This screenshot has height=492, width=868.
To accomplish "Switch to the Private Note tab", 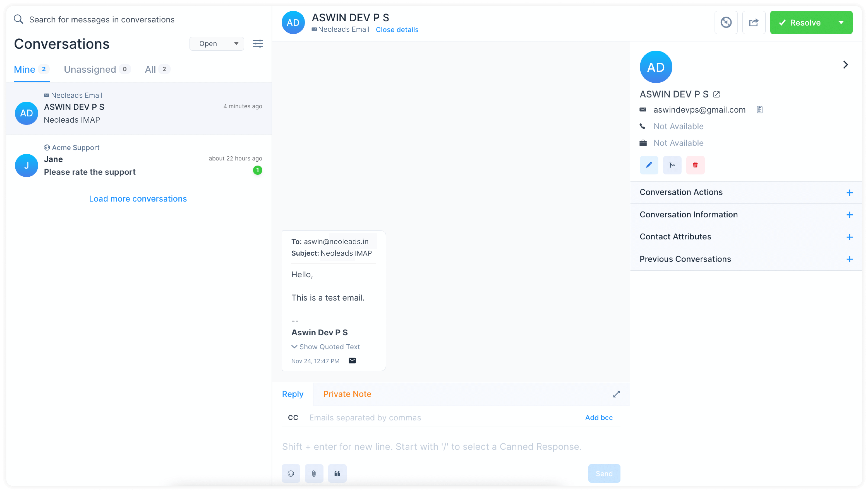I will pos(347,394).
